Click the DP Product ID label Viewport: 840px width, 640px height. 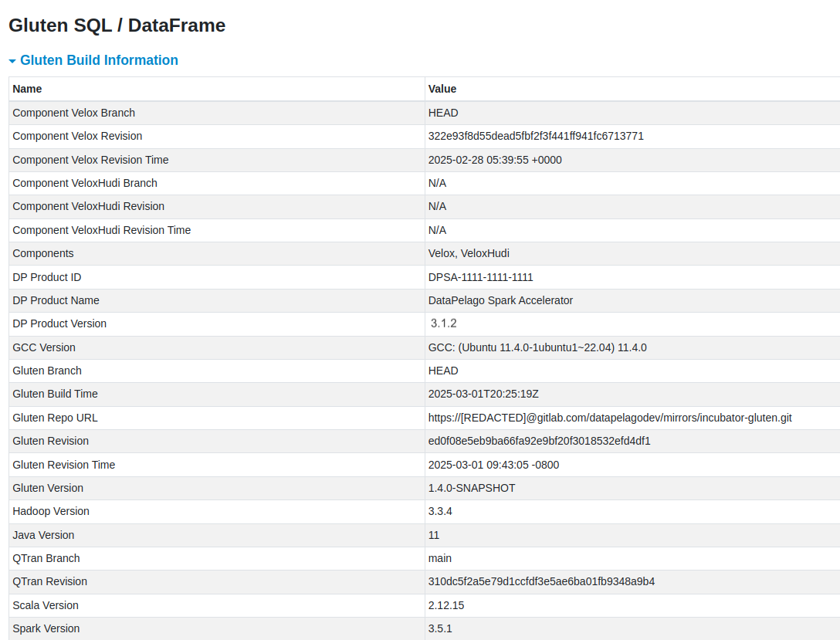(47, 277)
